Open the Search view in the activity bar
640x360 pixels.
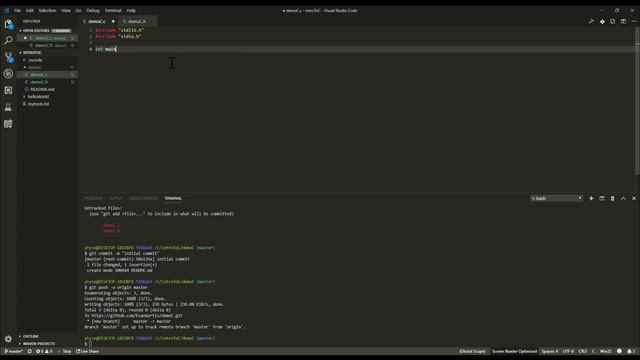point(8,40)
